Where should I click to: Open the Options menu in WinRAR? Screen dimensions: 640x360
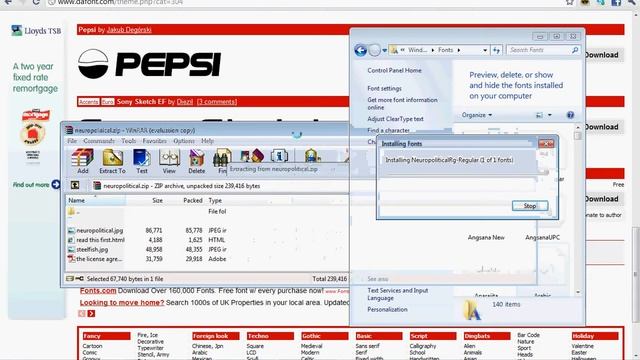(184, 141)
